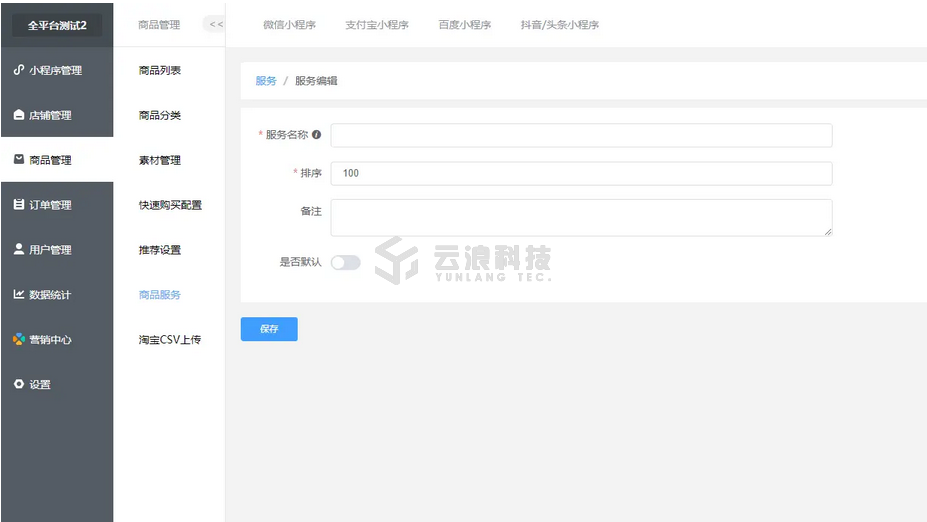This screenshot has width=927, height=522.
Task: Open 商品分类 in the submenu
Action: tap(160, 115)
